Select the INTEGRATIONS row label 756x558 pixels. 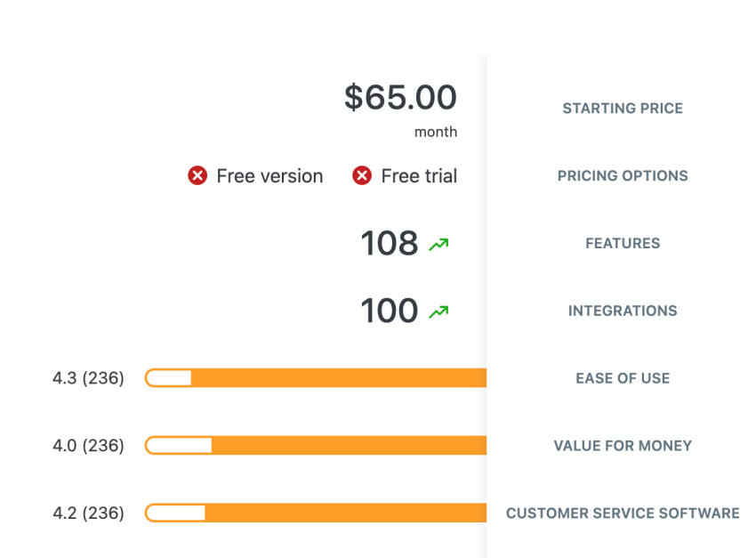point(623,311)
